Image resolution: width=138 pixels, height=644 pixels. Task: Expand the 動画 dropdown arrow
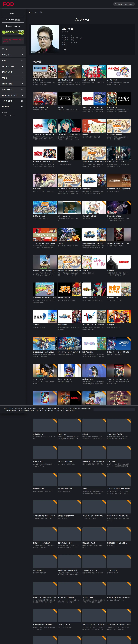click(22, 61)
